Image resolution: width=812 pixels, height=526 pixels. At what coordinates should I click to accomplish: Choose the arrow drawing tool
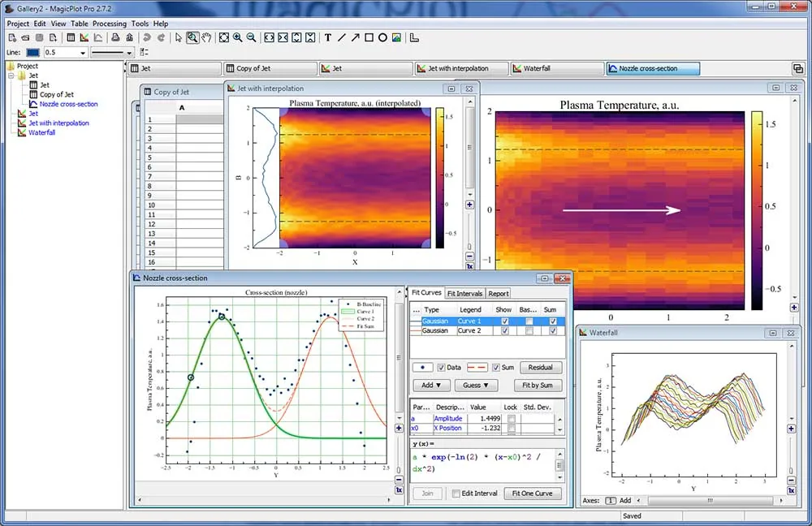click(356, 37)
